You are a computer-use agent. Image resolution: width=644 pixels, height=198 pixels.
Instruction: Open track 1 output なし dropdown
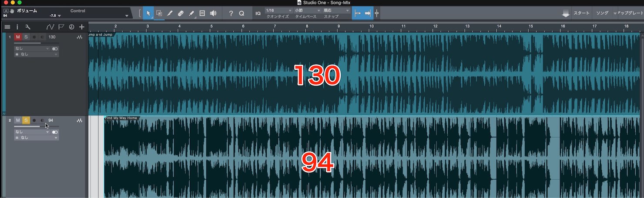[x=36, y=54]
